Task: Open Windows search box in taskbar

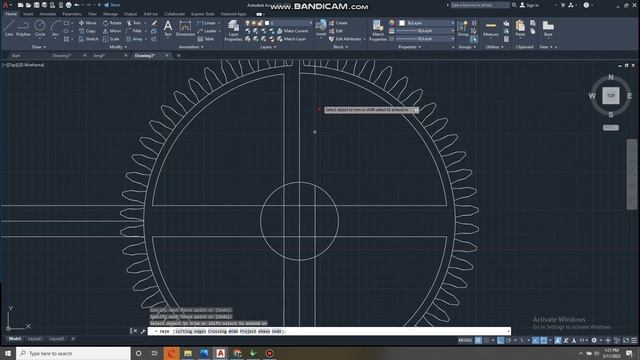Action: [x=73, y=353]
